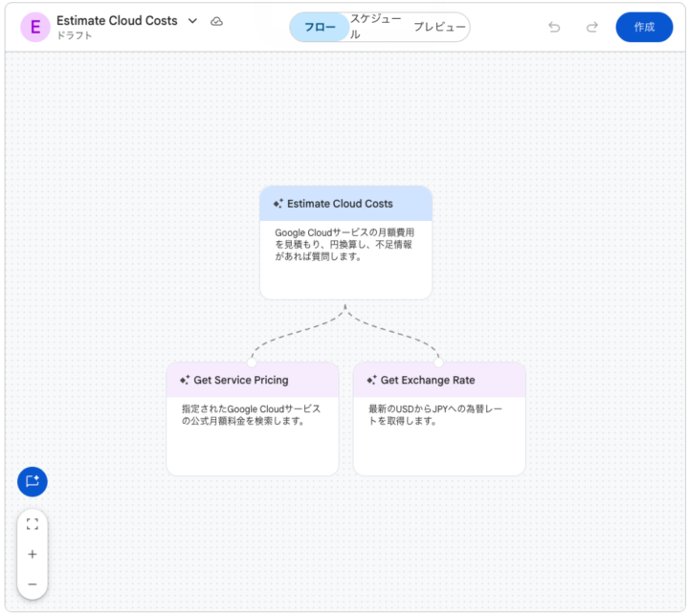
Task: Switch to the プレビュー tab
Action: click(439, 27)
